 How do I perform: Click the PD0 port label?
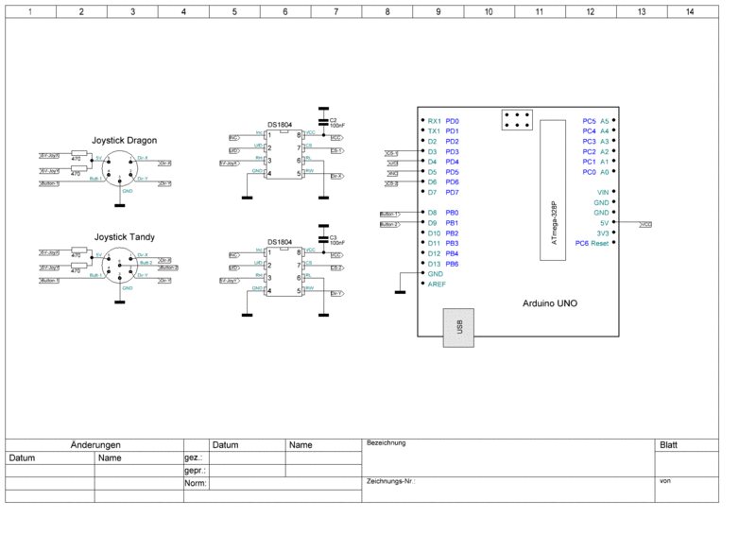[x=453, y=121]
